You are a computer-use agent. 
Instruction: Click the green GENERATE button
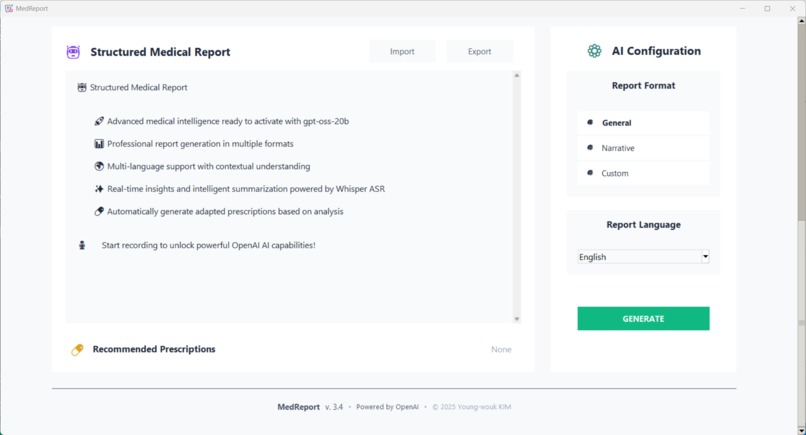[644, 319]
